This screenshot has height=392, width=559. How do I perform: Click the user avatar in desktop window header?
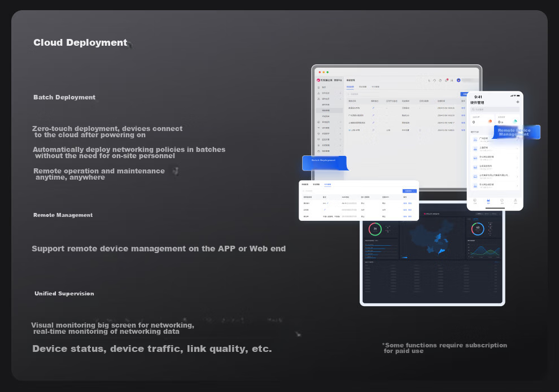pos(458,80)
